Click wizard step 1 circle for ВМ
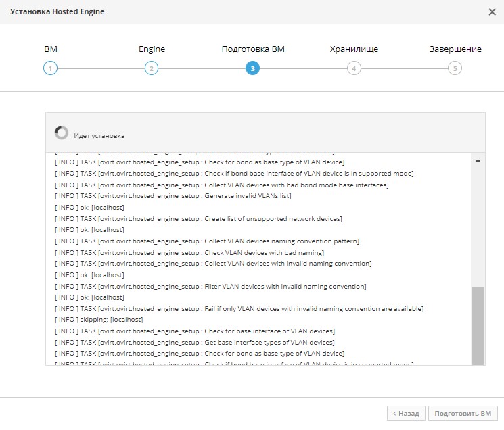Screen dimensions: 504x430 tap(50, 68)
